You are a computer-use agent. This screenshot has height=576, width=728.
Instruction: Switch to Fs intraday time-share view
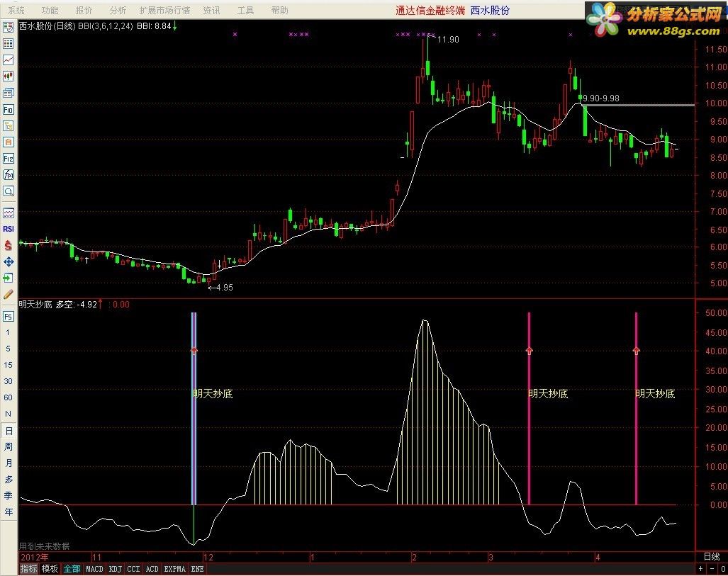coord(9,317)
